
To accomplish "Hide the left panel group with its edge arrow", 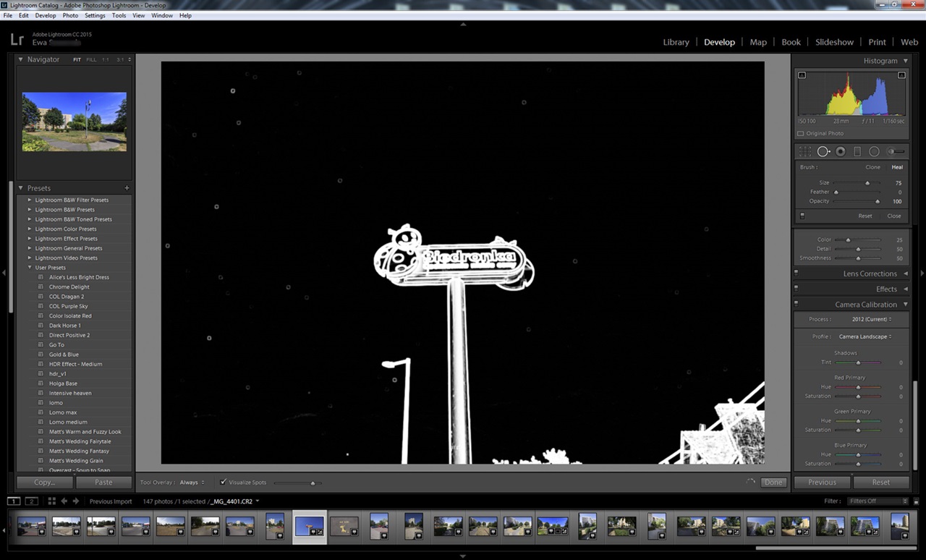I will pyautogui.click(x=4, y=273).
